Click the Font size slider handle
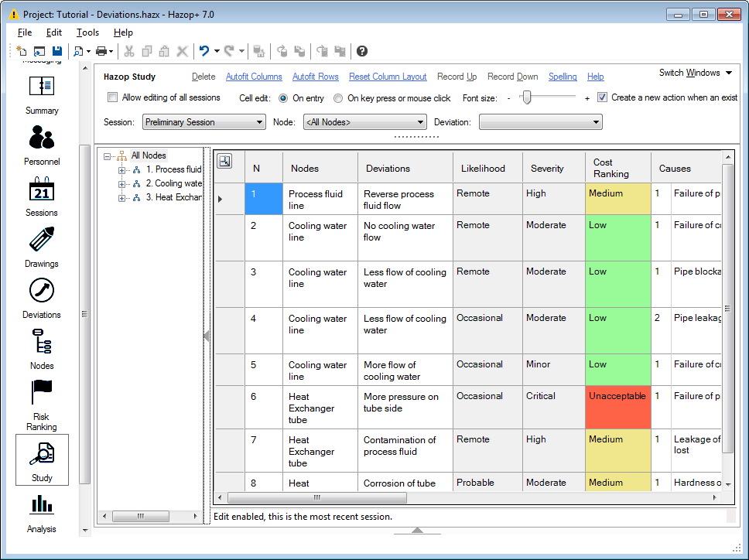This screenshot has width=749, height=560. click(526, 97)
